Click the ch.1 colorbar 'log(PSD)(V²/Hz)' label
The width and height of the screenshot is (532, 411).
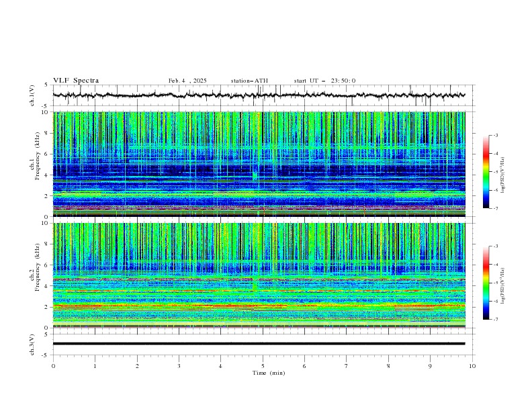tap(503, 175)
